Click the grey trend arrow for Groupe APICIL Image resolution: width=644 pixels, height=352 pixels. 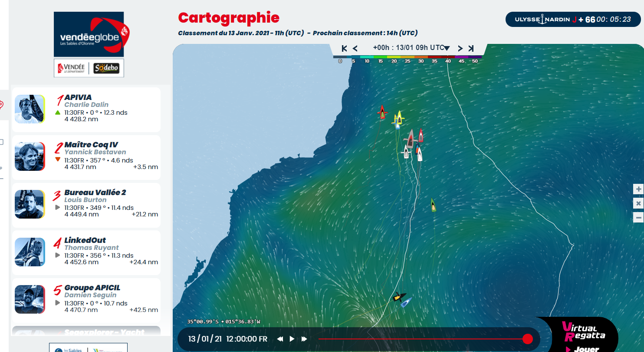click(58, 303)
